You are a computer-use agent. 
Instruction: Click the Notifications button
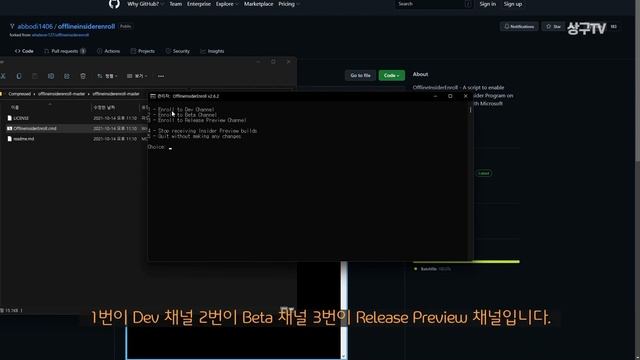click(519, 27)
